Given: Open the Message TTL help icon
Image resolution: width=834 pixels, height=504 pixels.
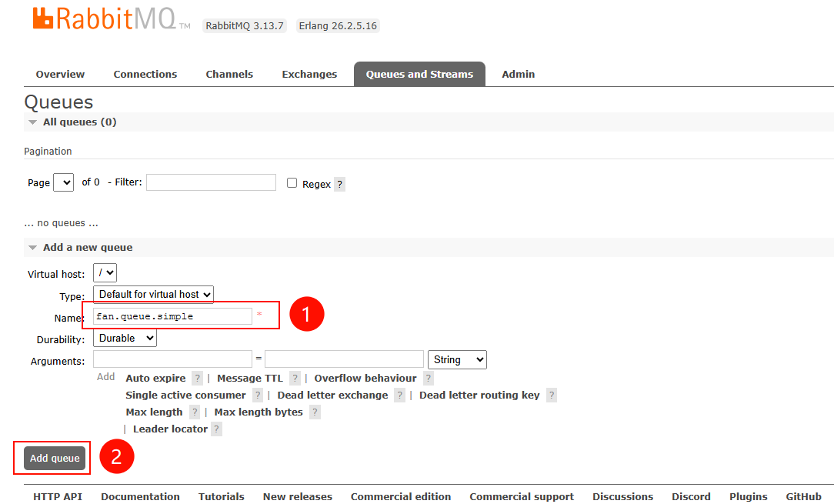Looking at the screenshot, I should pyautogui.click(x=295, y=379).
